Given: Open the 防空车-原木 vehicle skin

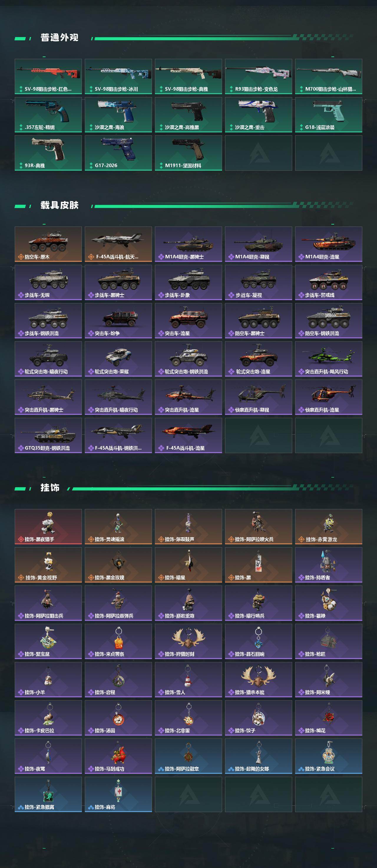Looking at the screenshot, I should (x=48, y=244).
